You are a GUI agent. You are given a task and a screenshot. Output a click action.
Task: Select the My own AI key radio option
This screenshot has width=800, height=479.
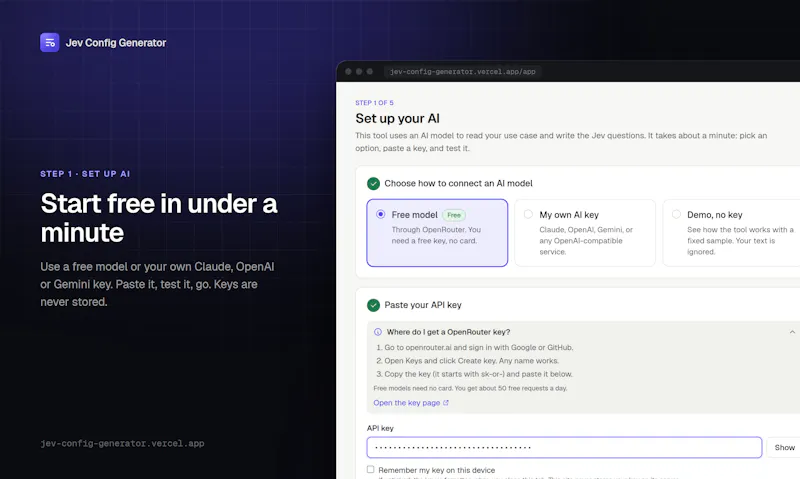point(529,214)
